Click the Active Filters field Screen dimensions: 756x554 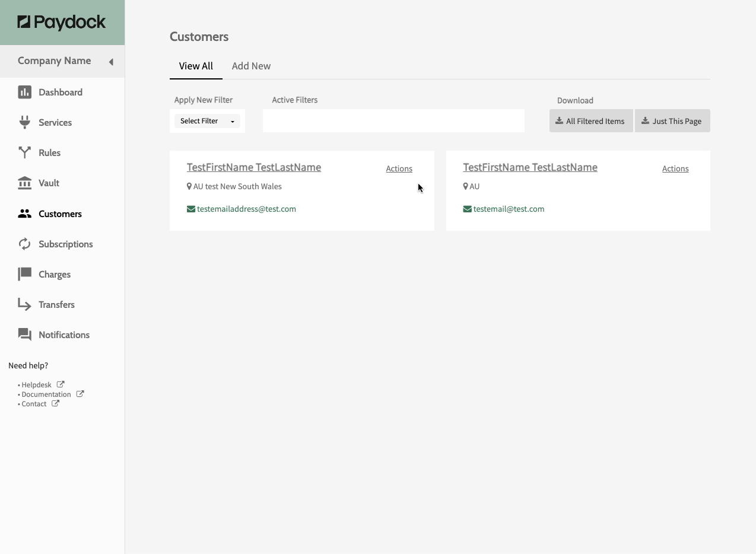tap(393, 121)
